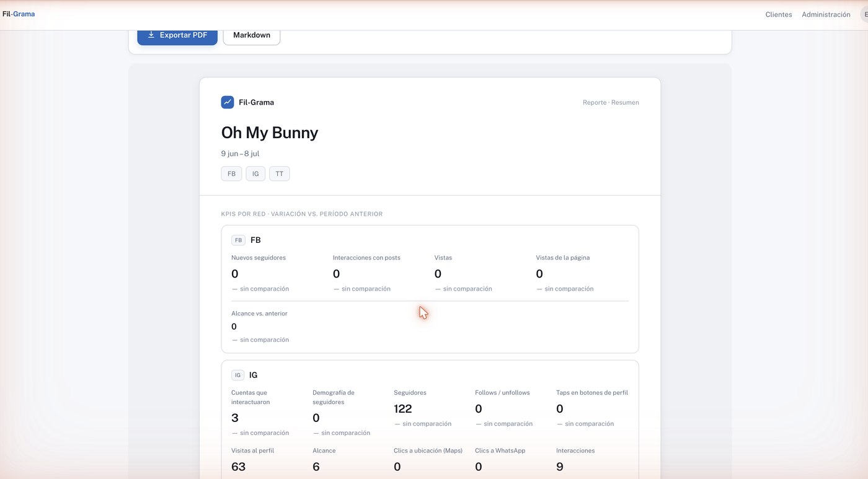Viewport: 868px width, 479px height.
Task: Click the Alcance vs. anterior label
Action: pos(259,314)
